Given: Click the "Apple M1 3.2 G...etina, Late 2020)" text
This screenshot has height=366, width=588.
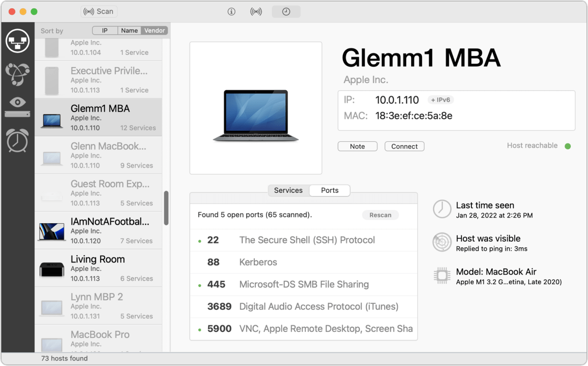Looking at the screenshot, I should [509, 282].
